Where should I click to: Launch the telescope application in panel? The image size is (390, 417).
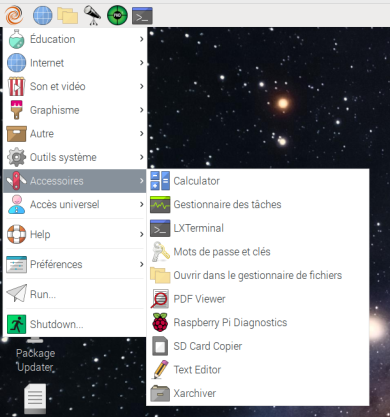92,15
